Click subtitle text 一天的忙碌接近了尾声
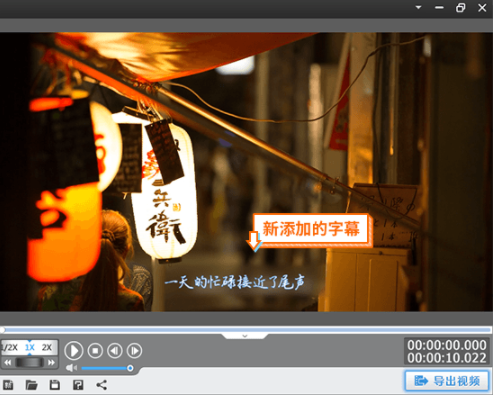The width and height of the screenshot is (496, 401). point(235,283)
